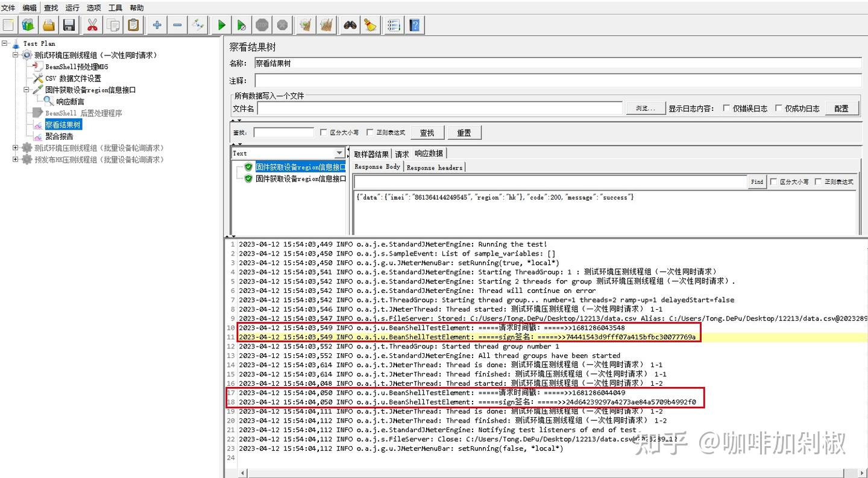Screen dimensions: 868x478
Task: Enable the 仅成功日志 checkbox
Action: (779, 108)
